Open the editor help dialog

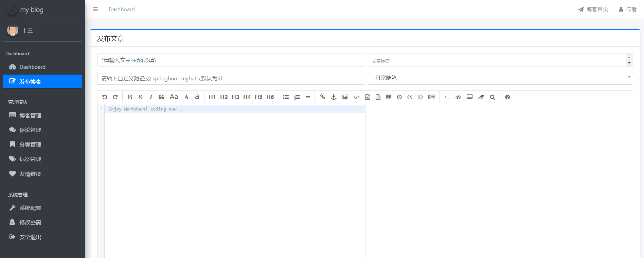[507, 97]
